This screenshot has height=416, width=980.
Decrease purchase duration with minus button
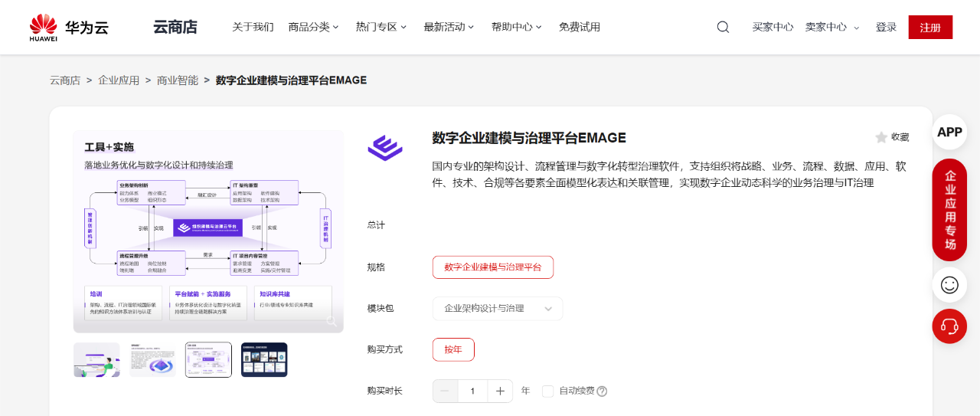click(x=445, y=391)
